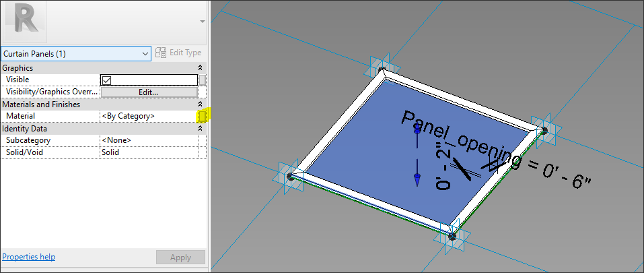Collapse the Graphics section
Viewport: 644px width, 273px height.
coord(199,68)
